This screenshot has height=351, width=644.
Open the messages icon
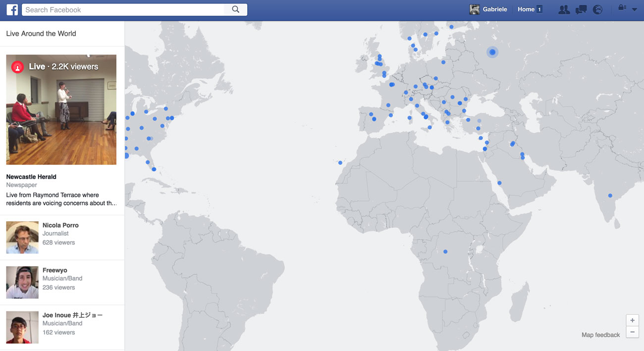pos(581,9)
